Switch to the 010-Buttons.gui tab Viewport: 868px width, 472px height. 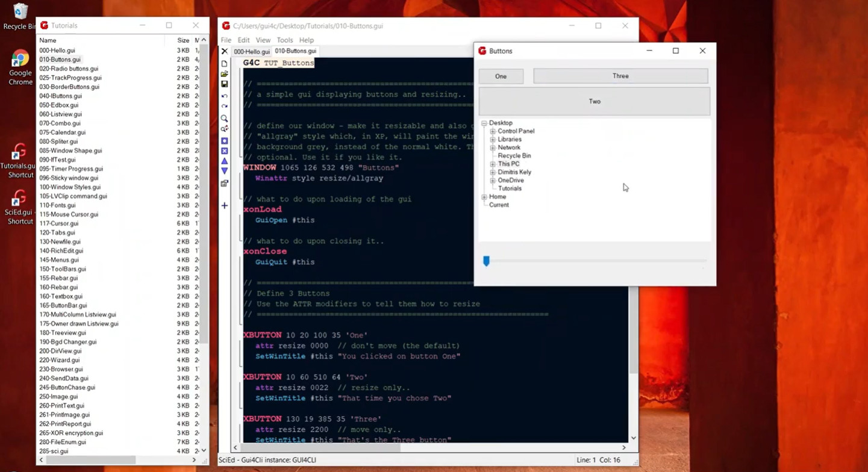[x=295, y=51]
